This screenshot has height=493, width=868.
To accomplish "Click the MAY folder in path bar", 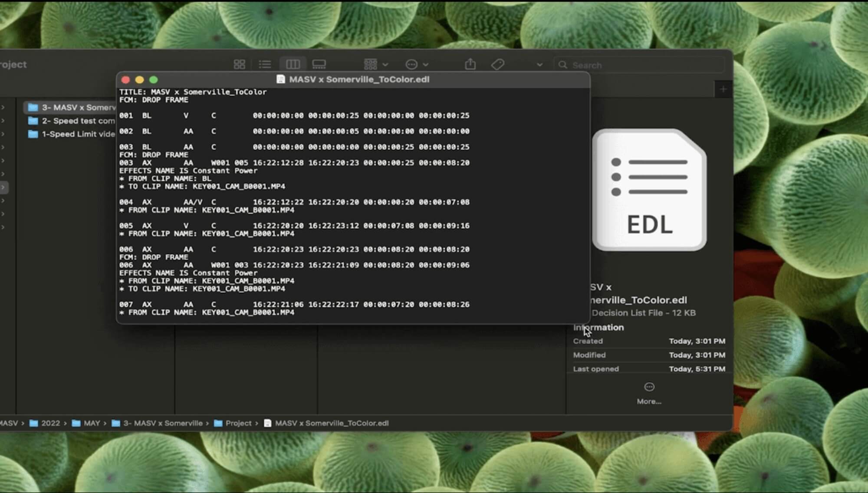I will point(86,423).
